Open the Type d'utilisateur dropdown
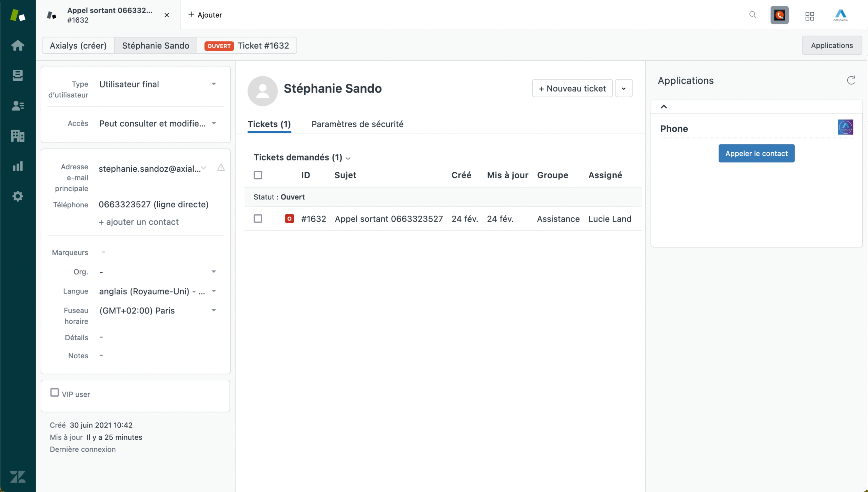The image size is (868, 492). [x=157, y=84]
